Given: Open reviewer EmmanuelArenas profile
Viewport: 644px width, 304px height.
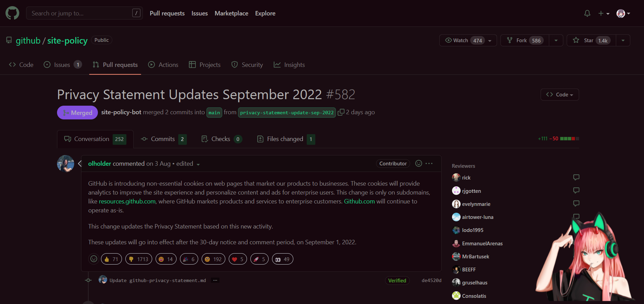Looking at the screenshot, I should (482, 243).
